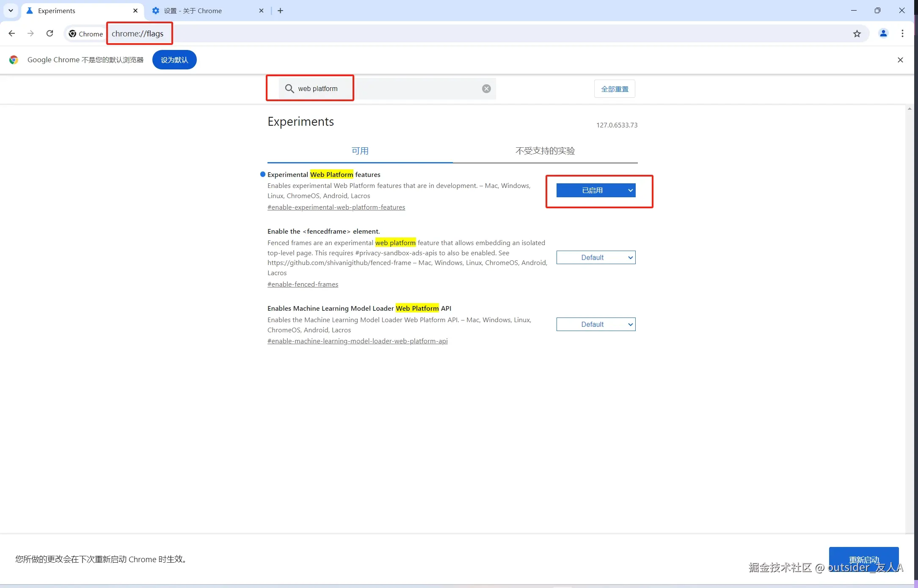918x588 pixels.
Task: Dismiss the default browser infobar
Action: tap(900, 60)
